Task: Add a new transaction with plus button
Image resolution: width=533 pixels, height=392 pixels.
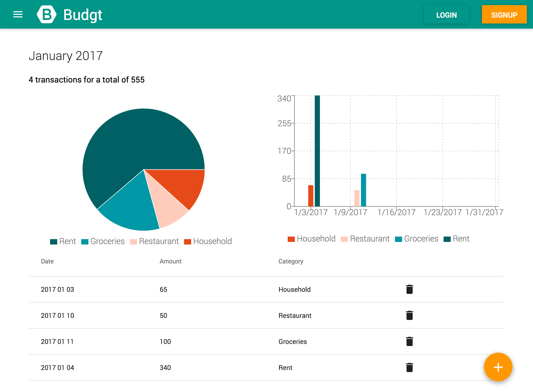Action: (498, 367)
